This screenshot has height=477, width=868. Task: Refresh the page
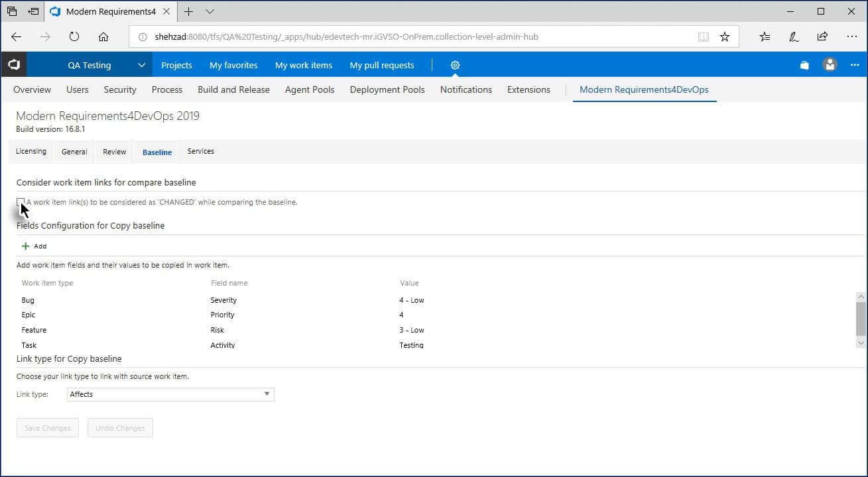tap(74, 37)
